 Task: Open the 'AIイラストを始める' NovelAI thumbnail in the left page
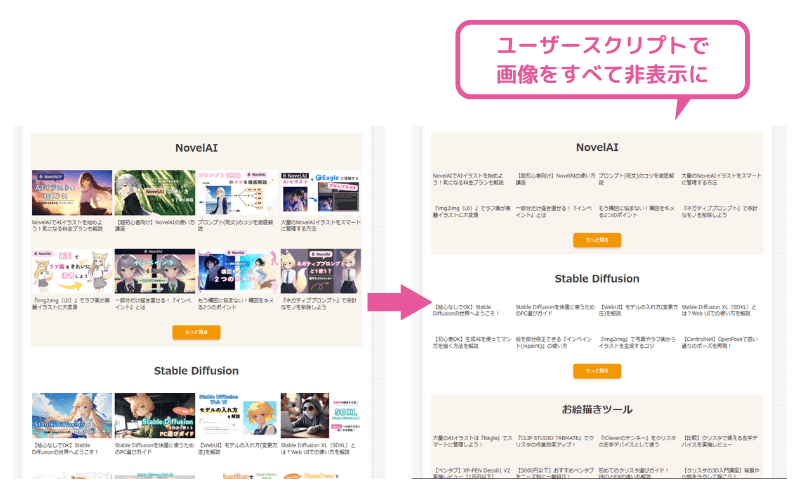[x=72, y=193]
